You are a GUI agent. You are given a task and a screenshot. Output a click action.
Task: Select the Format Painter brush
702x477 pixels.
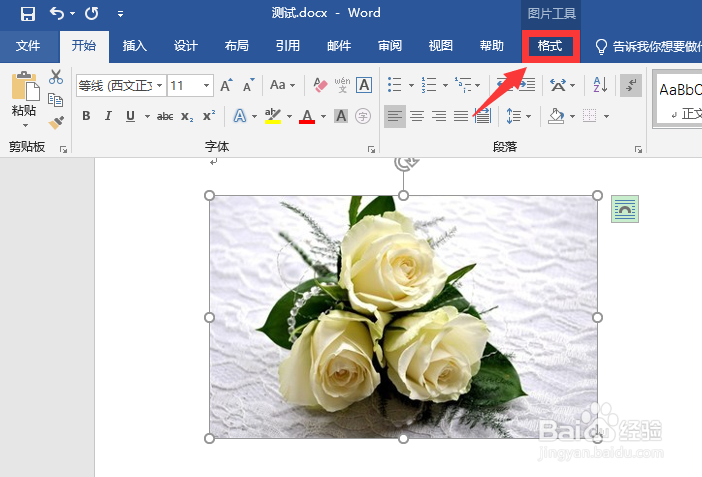pos(56,122)
